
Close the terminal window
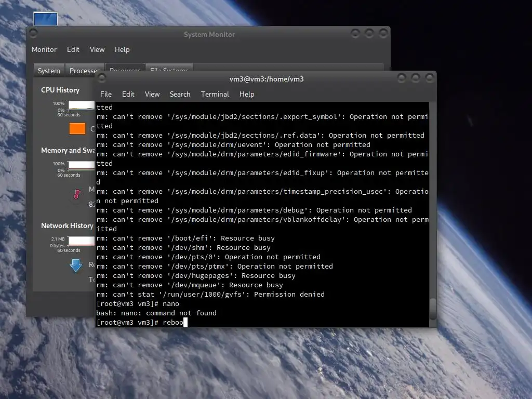coord(429,78)
